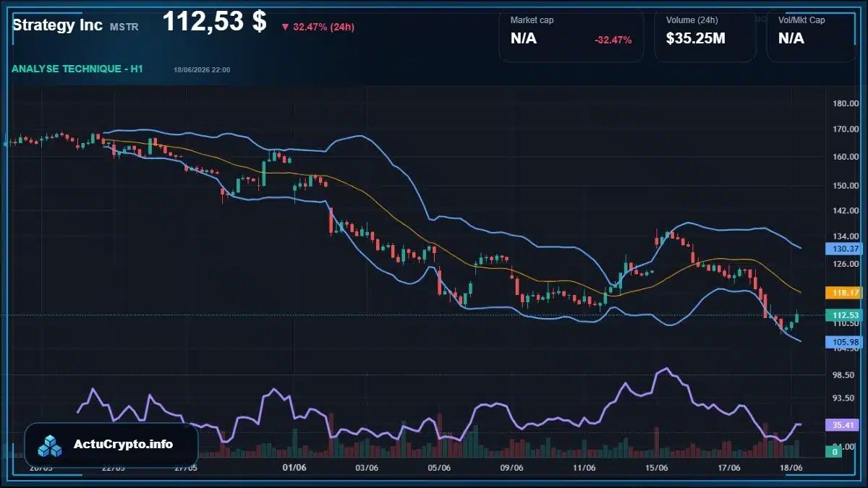Click the 09/06 date label
Viewport: 868px width, 488px height.
tap(512, 468)
